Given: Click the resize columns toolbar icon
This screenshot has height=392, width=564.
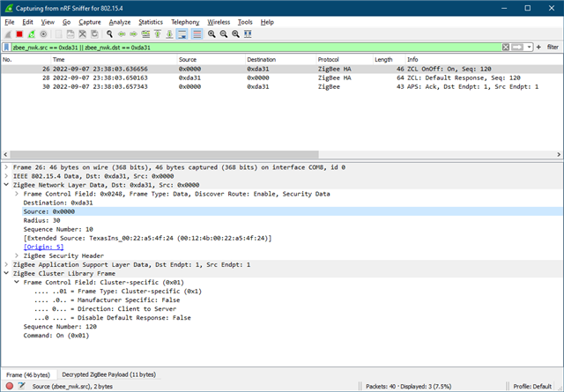Looking at the screenshot, I should coord(248,34).
